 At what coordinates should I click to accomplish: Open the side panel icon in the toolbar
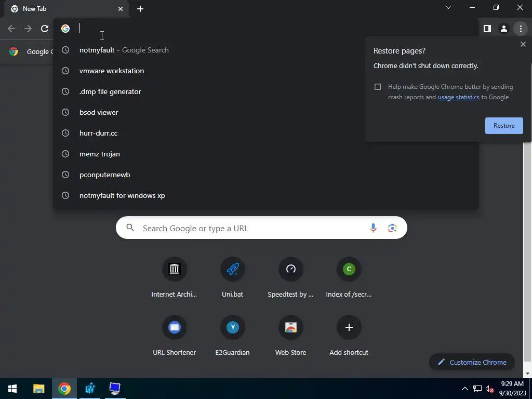pos(487,29)
